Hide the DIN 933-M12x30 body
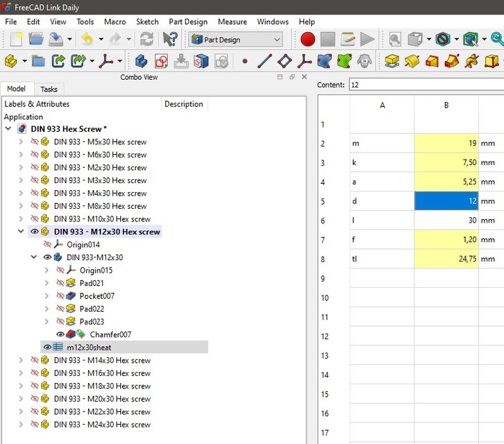This screenshot has height=444, width=504. pos(47,257)
